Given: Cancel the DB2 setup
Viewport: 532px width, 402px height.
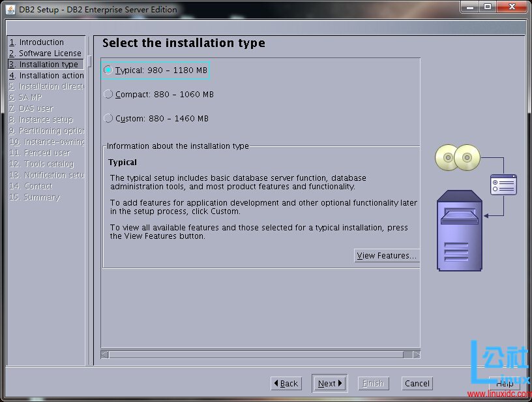Looking at the screenshot, I should pos(417,383).
